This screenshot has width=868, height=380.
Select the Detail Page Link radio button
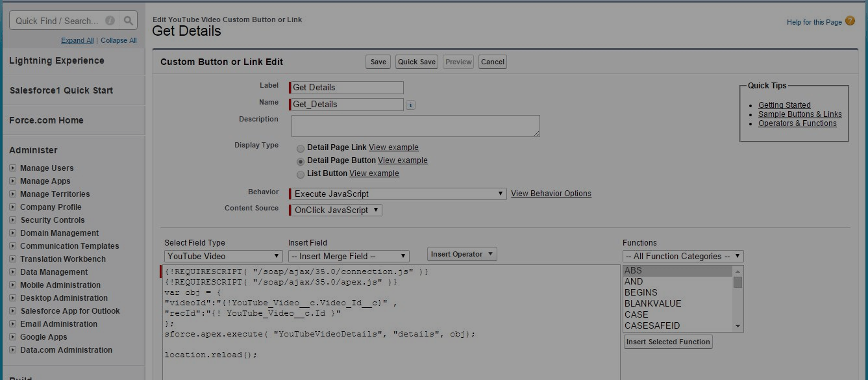tap(301, 148)
